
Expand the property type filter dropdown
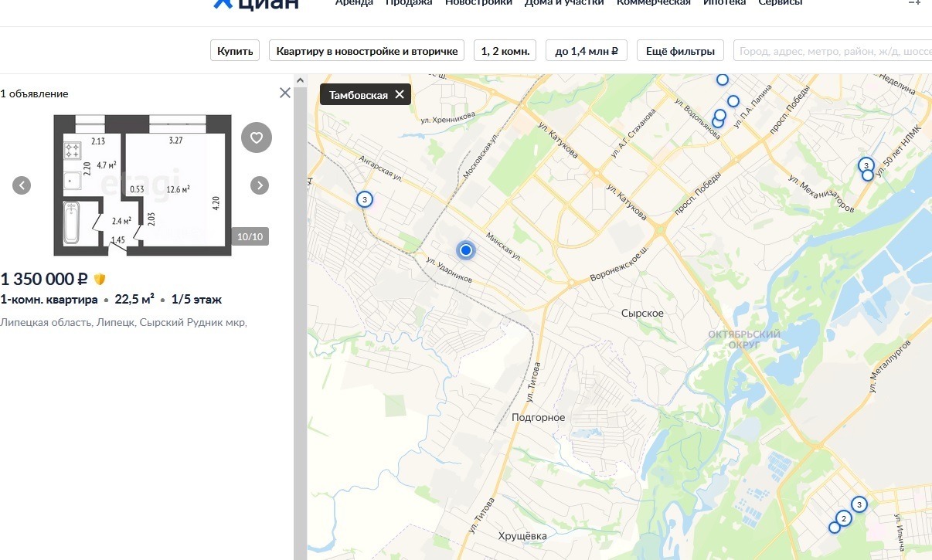(x=366, y=51)
